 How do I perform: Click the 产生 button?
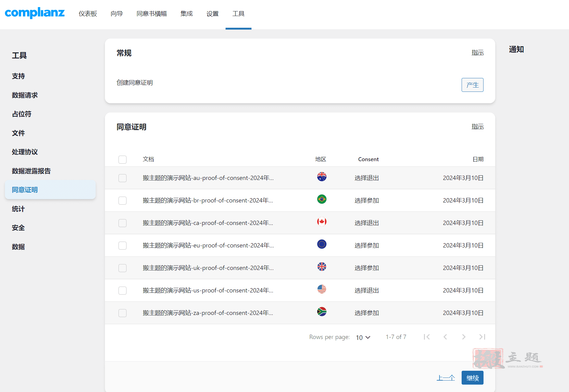pos(472,85)
